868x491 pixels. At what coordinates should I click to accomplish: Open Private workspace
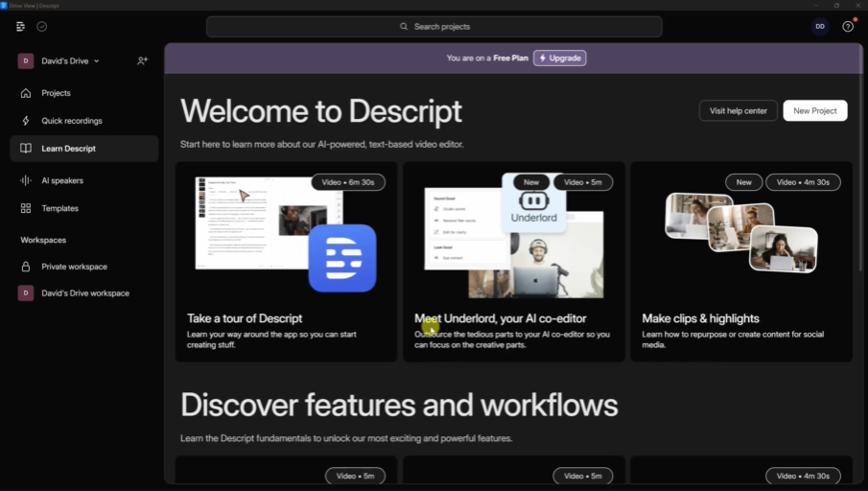[x=84, y=267]
